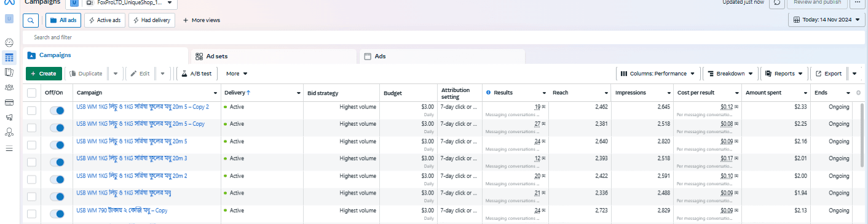Viewport: 868px width, 224px height.
Task: Open USB WM 790 Copy campaign link
Action: point(122,210)
